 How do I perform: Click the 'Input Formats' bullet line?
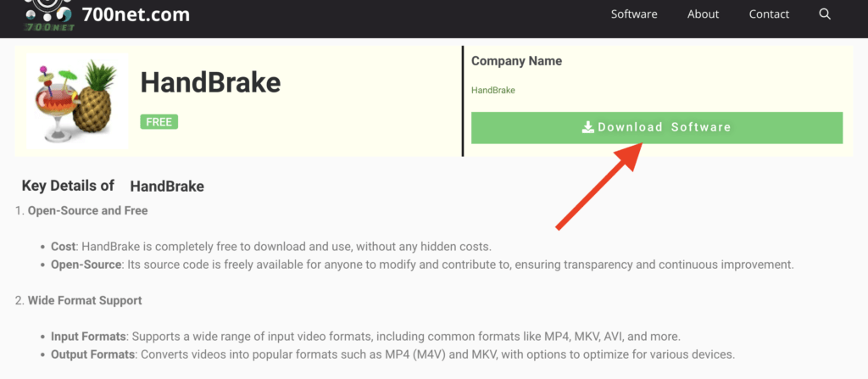(x=366, y=337)
